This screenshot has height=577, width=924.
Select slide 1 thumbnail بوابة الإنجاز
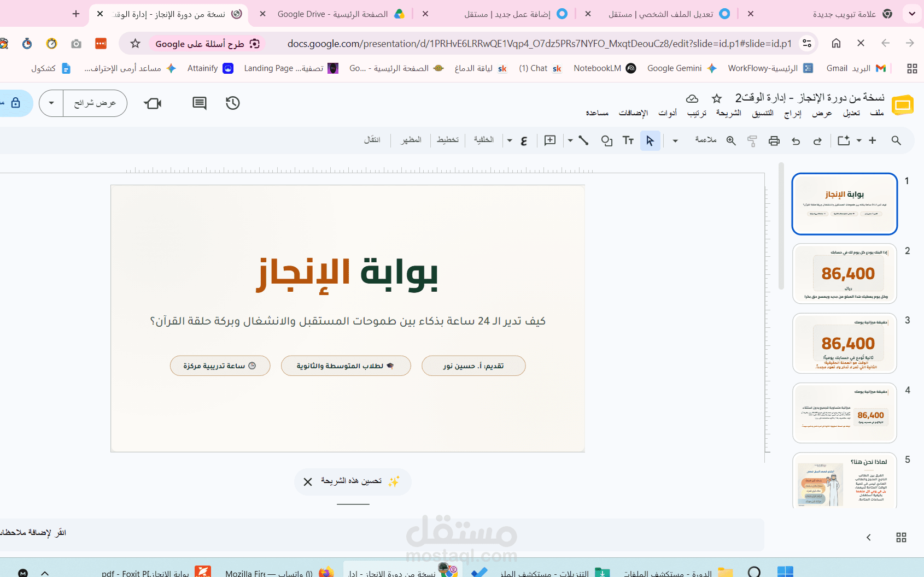coord(845,204)
